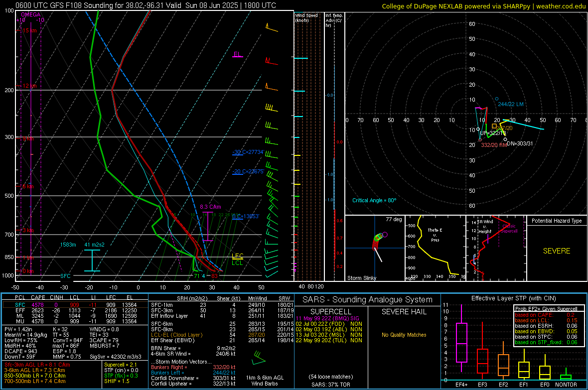This screenshot has height=390, width=588.
Task: Click the -20 C=23675' height label
Action: 248,171
